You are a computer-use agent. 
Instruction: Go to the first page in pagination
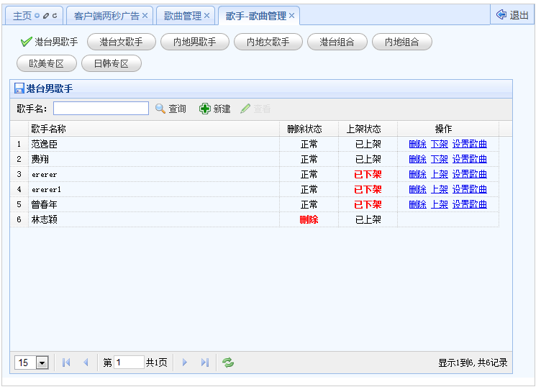(67, 363)
